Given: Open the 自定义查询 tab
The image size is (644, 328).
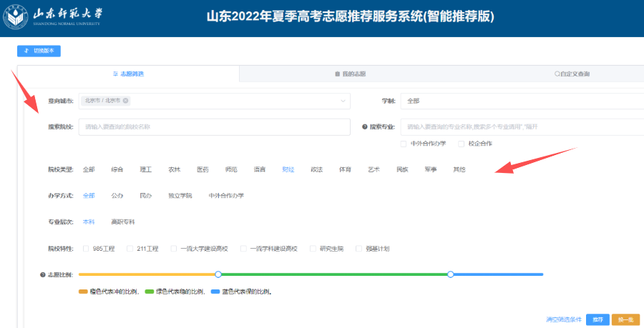Looking at the screenshot, I should click(572, 74).
